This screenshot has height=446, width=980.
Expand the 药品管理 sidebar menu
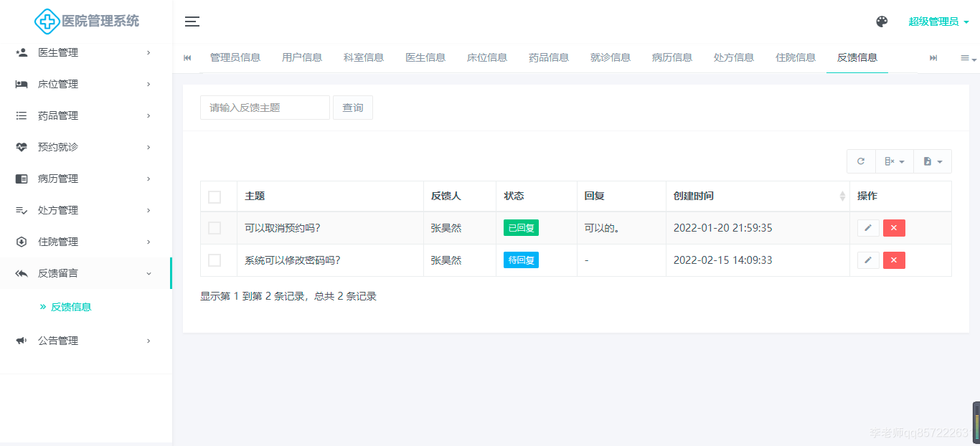coord(86,115)
